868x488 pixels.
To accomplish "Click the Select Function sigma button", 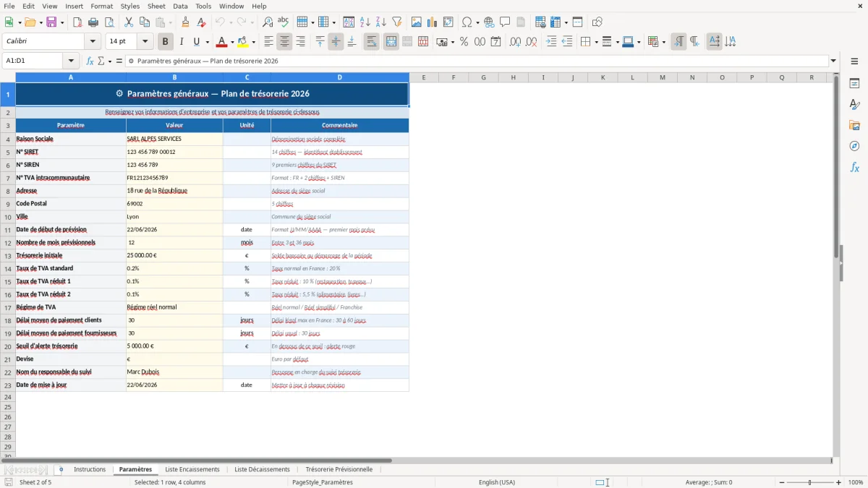I will 103,61.
